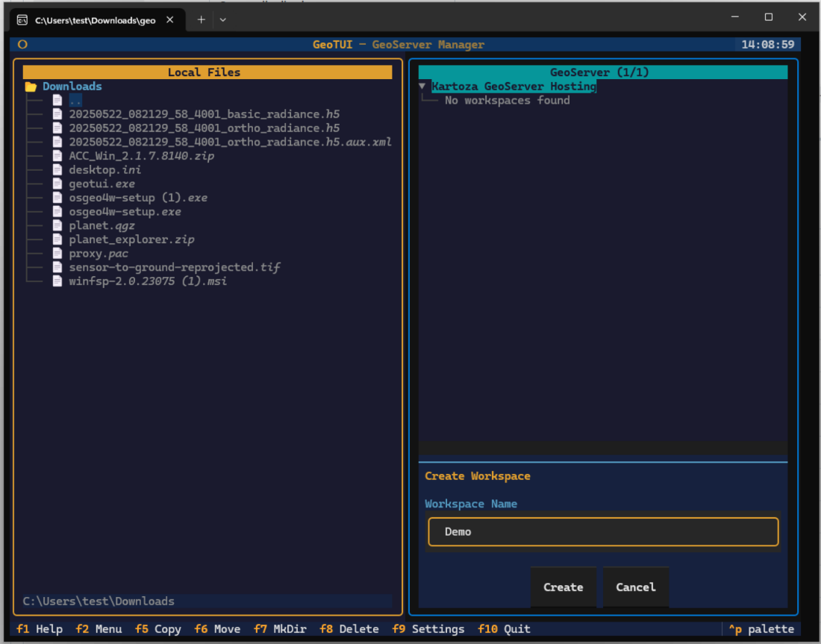This screenshot has width=821, height=644.
Task: Click the GeoTUI – GeoServer Manager title
Action: coord(399,45)
